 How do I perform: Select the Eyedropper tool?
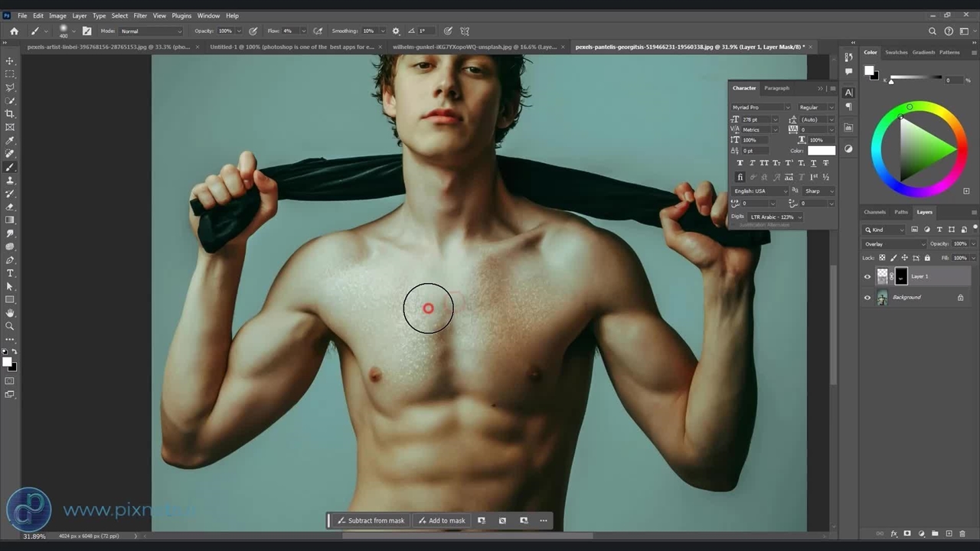tap(10, 141)
